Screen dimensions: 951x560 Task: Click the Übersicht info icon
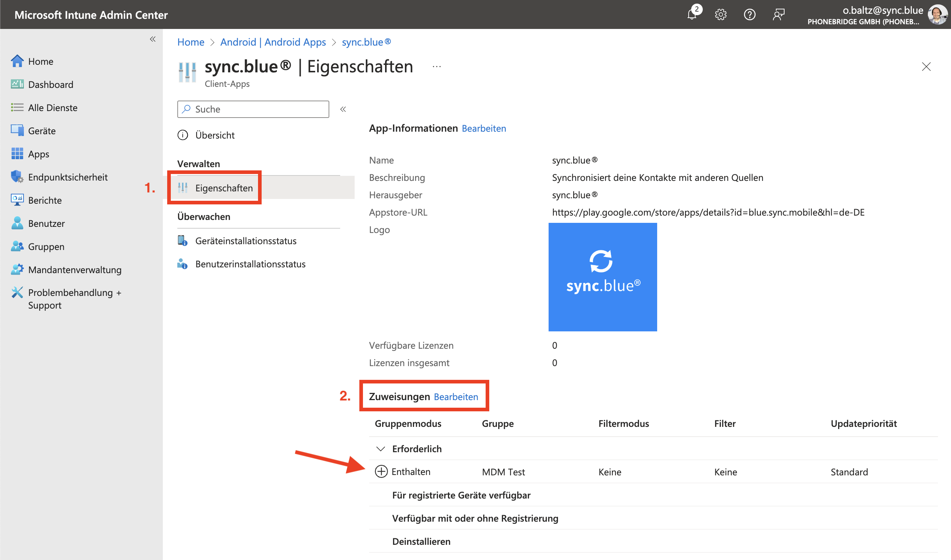(x=183, y=135)
